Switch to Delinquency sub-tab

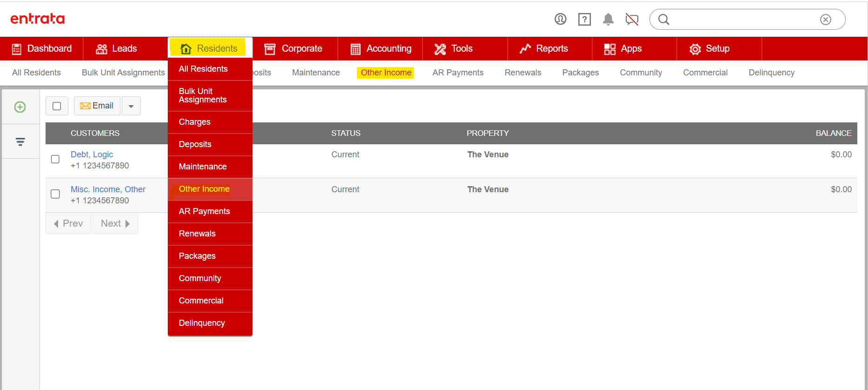772,73
